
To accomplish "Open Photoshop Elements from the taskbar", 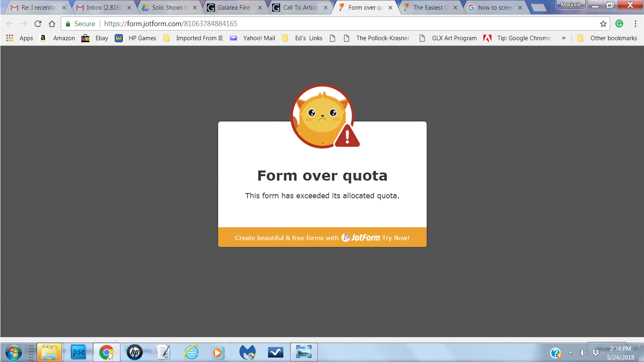I will click(x=78, y=352).
